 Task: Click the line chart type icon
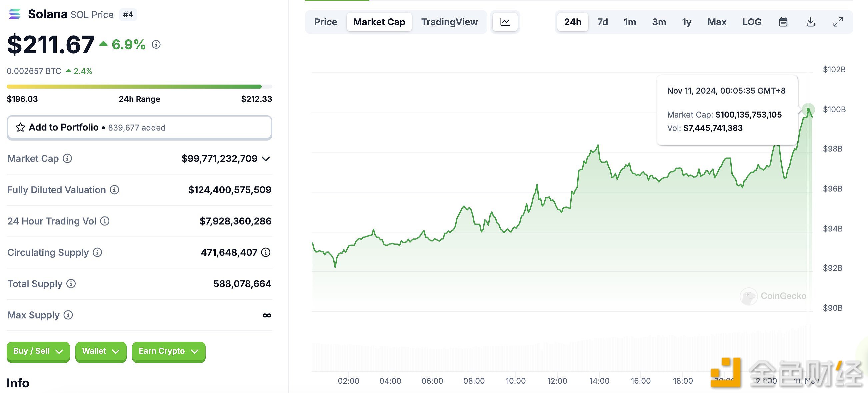tap(505, 22)
